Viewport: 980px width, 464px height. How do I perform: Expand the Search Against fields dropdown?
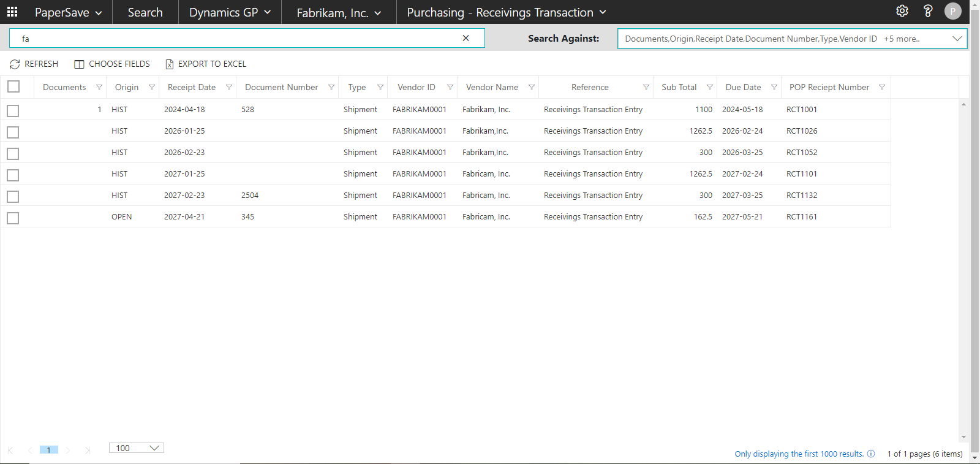tap(957, 39)
